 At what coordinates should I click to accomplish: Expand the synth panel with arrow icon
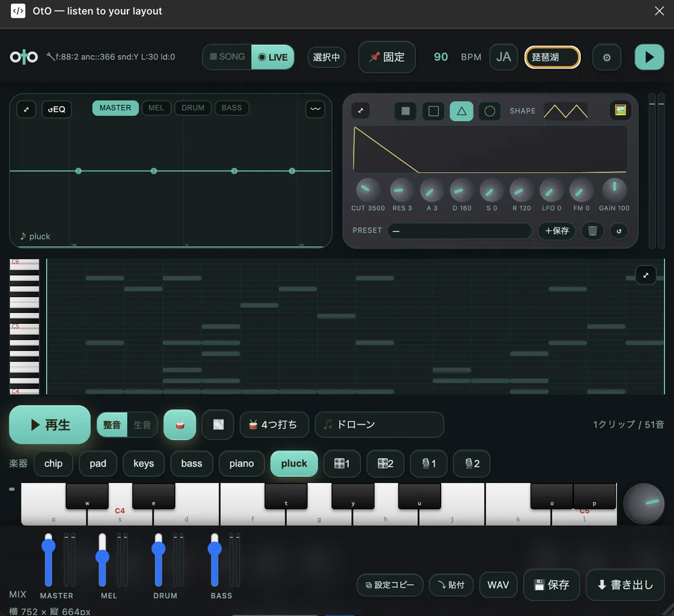(361, 111)
